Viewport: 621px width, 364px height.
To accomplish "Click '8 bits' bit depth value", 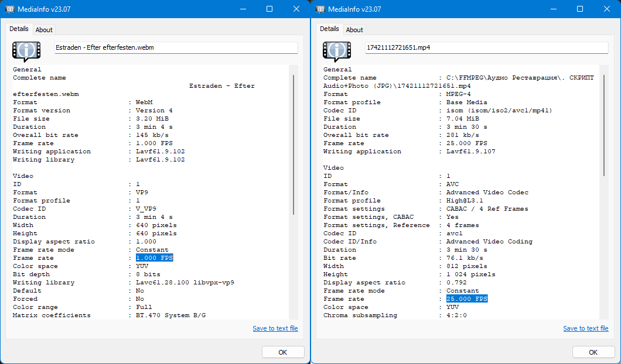I will click(x=148, y=274).
